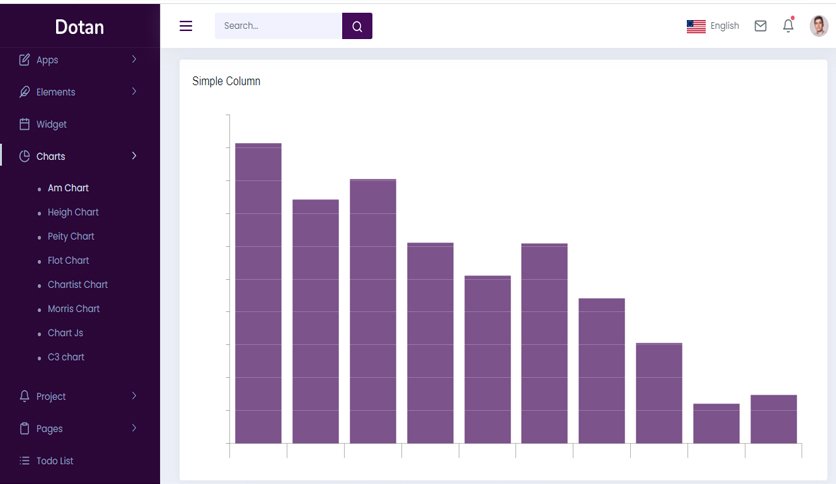The image size is (836, 484).
Task: Open the Widget sidebar item
Action: tap(80, 124)
